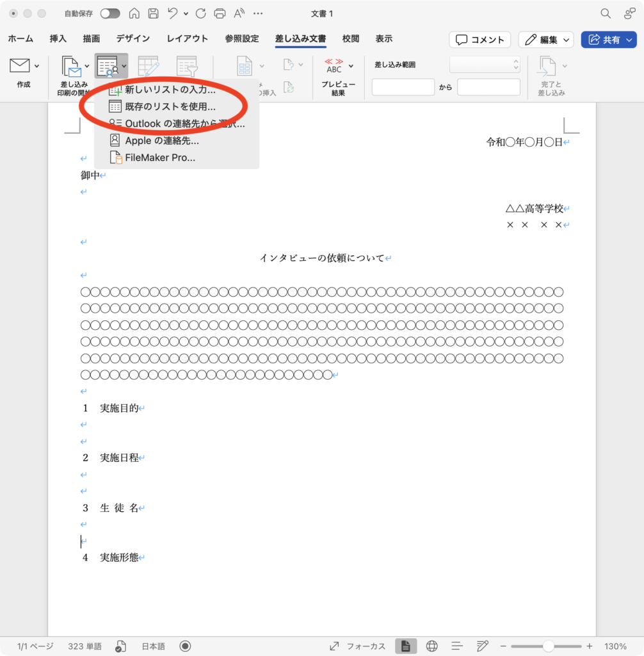The width and height of the screenshot is (644, 656).
Task: Click the home icon in quick access toolbar
Action: click(134, 13)
